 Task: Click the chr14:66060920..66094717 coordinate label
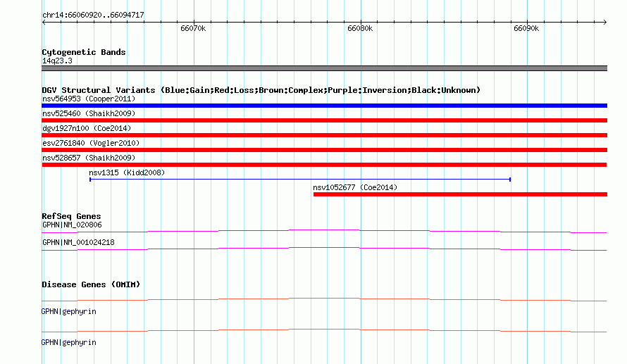(93, 15)
